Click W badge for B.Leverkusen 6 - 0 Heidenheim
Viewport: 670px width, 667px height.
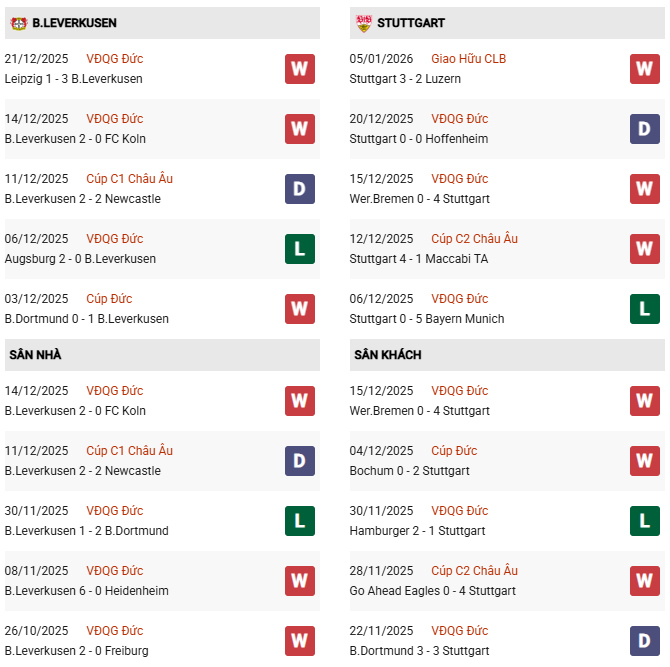299,581
